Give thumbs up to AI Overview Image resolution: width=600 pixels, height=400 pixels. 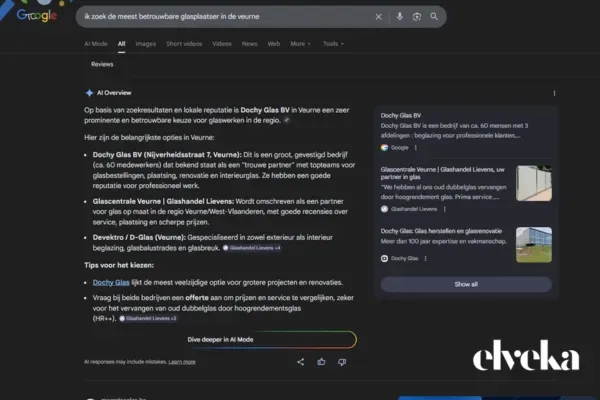(321, 362)
